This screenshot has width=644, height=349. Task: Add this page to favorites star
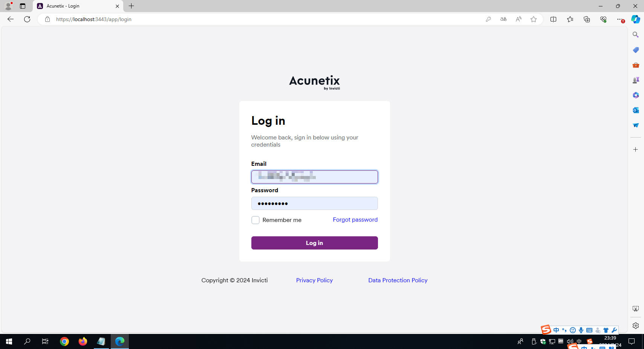coord(534,19)
